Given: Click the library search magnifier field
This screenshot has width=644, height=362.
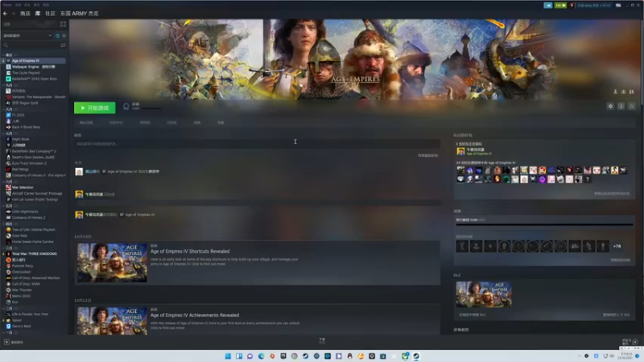Looking at the screenshot, I should tap(31, 45).
